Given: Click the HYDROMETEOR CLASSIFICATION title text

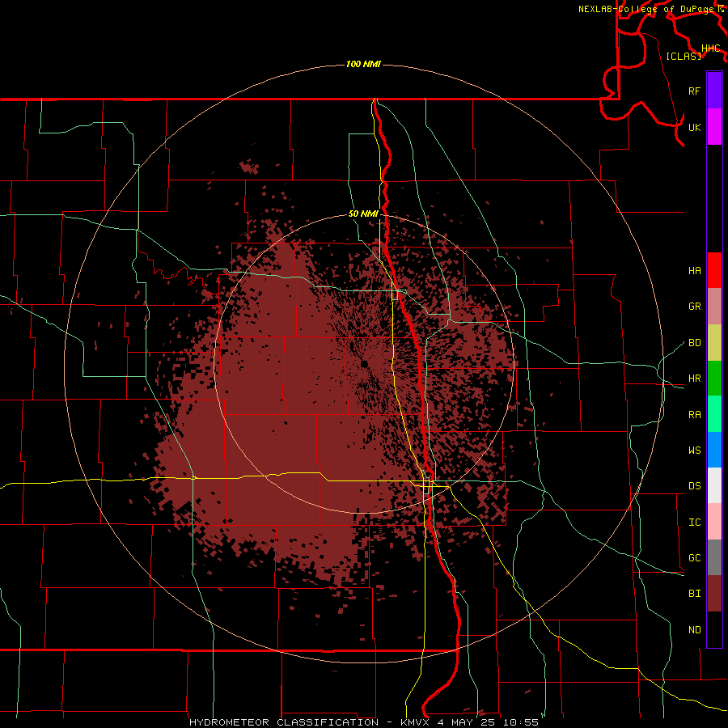Looking at the screenshot, I should click(284, 722).
